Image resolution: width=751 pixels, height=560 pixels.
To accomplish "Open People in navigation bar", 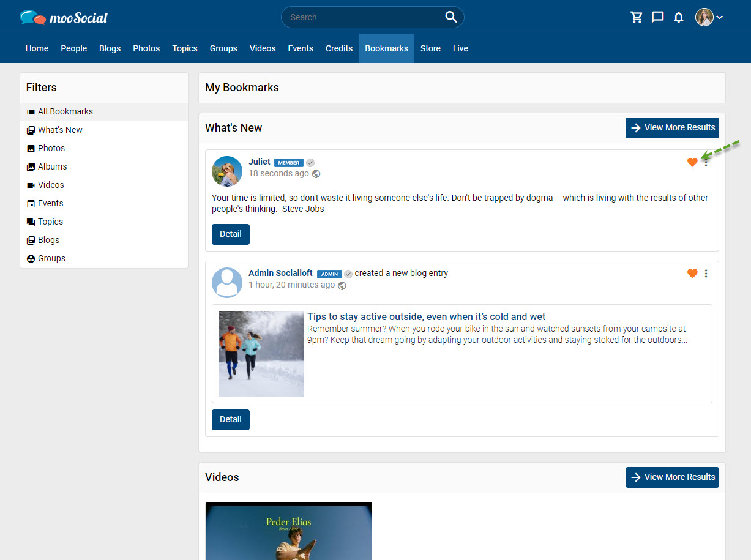I will [x=74, y=48].
